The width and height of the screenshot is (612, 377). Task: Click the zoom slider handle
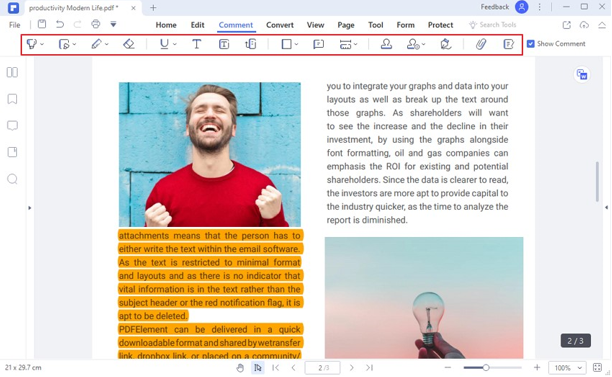(486, 368)
